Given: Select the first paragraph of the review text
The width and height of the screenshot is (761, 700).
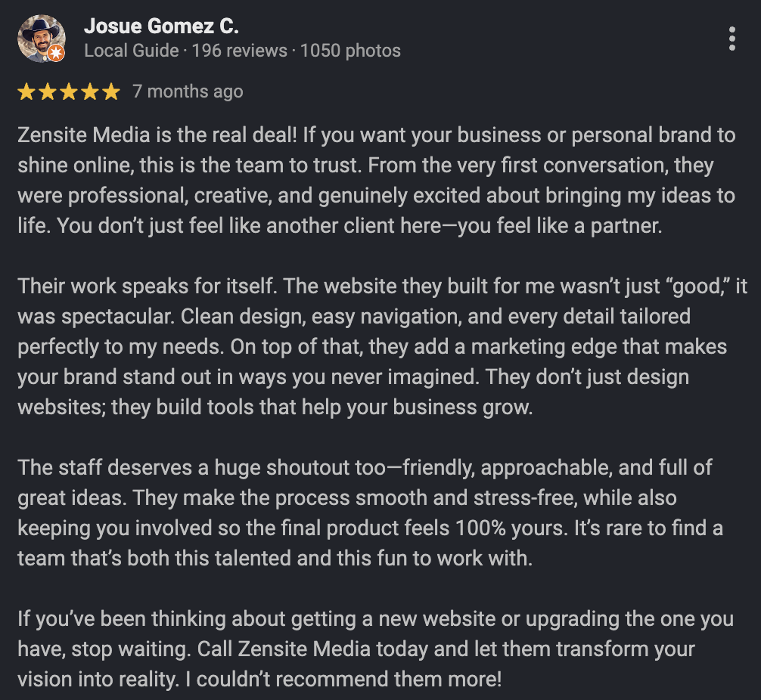Looking at the screenshot, I should pos(376,180).
